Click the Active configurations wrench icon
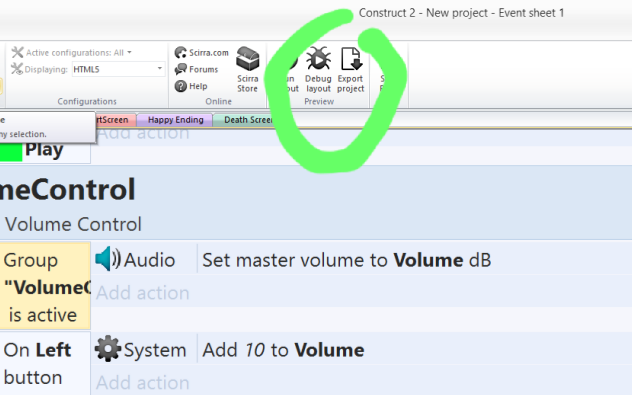Image resolution: width=632 pixels, height=395 pixels. tap(17, 52)
